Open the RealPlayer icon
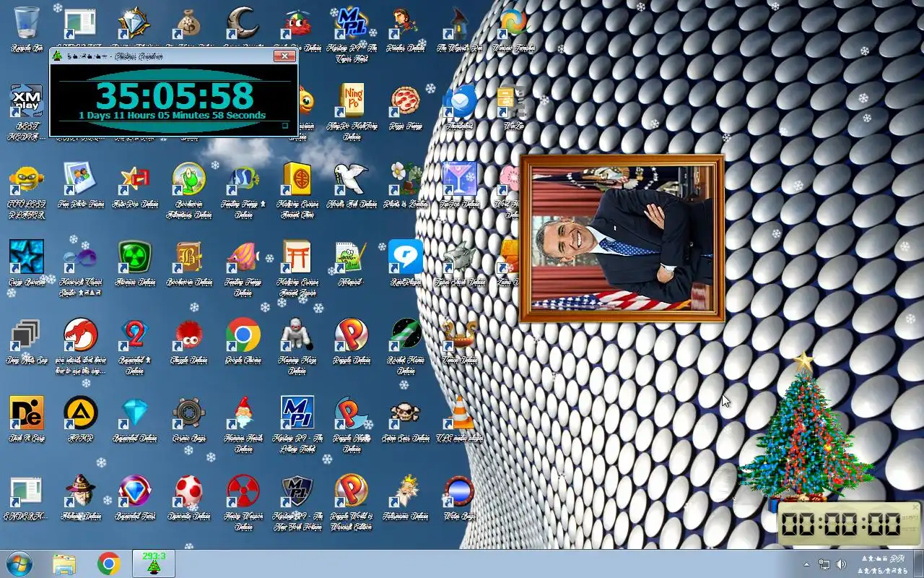Image resolution: width=924 pixels, height=578 pixels. (406, 256)
